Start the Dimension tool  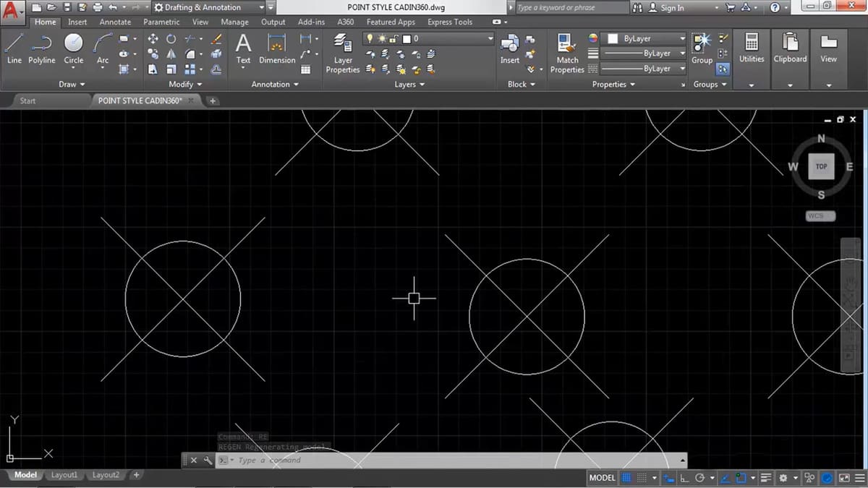click(277, 48)
